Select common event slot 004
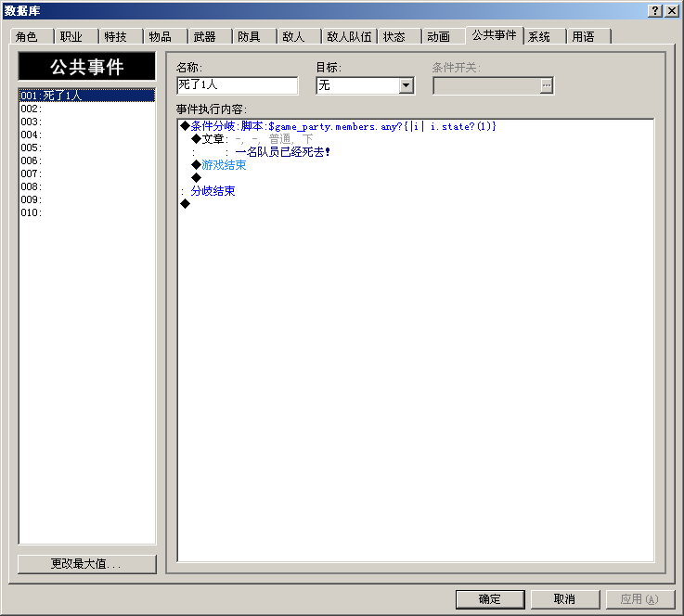Screen dimensions: 684x616 click(x=87, y=135)
